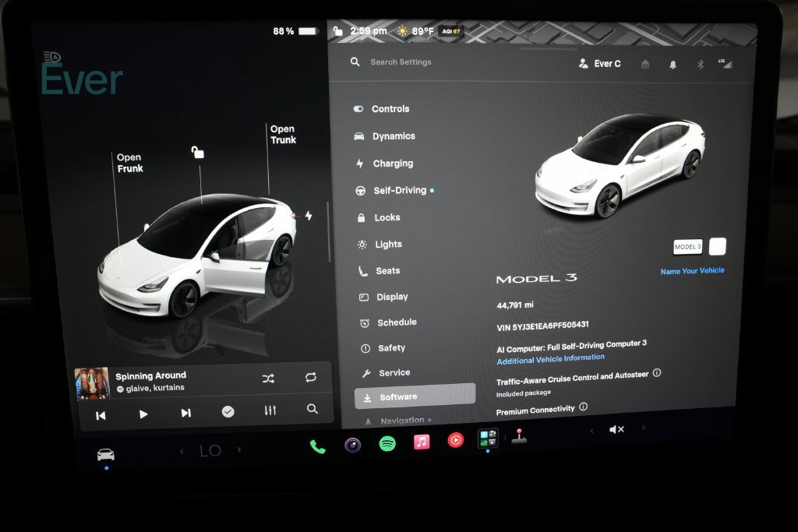This screenshot has height=532, width=798.
Task: Open the red Theater video app icon
Action: 455,440
